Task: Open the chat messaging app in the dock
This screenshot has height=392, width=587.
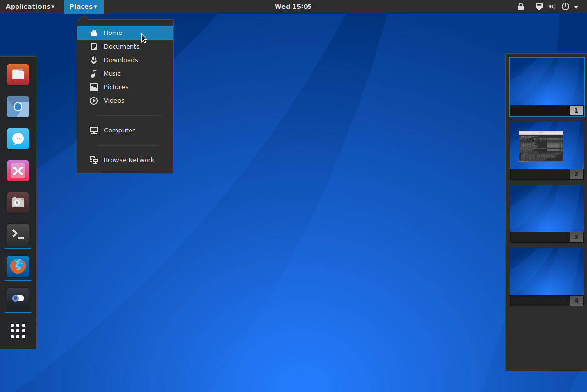Action: click(x=17, y=139)
